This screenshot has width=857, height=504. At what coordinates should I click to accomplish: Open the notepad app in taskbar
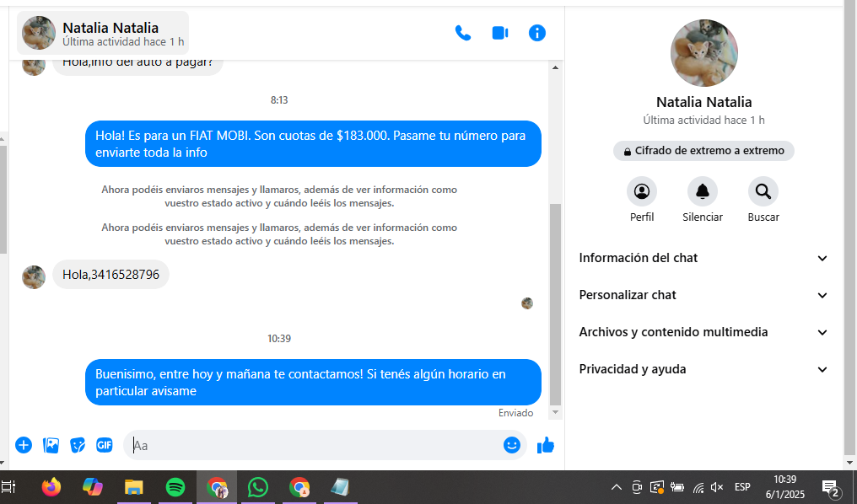click(340, 487)
